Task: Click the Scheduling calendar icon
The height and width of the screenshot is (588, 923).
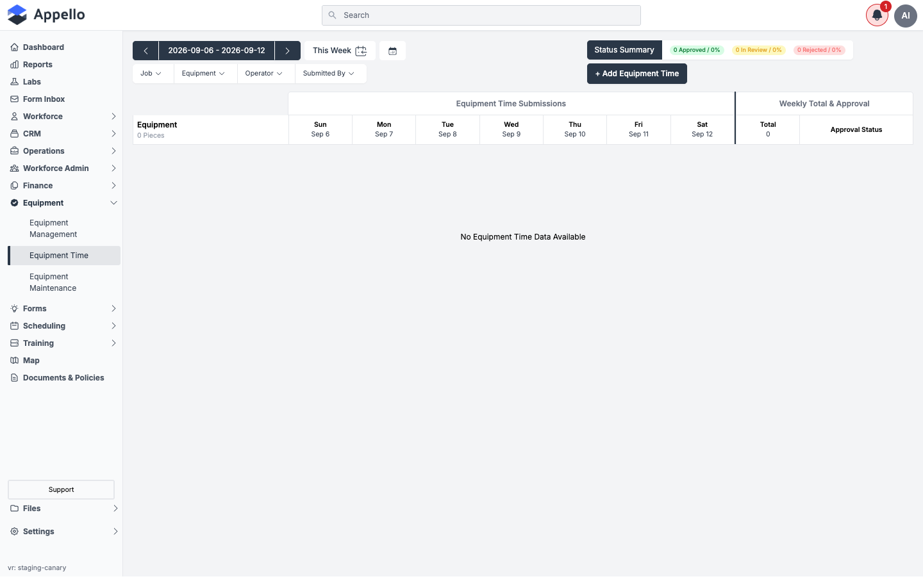Action: [14, 326]
